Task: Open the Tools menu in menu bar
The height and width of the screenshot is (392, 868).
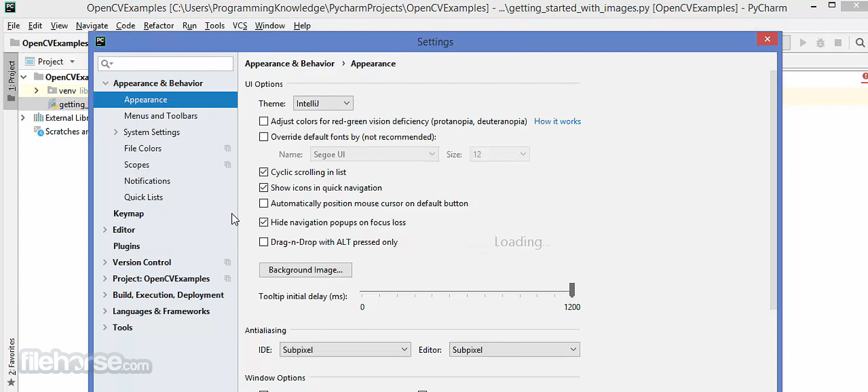Action: point(215,25)
